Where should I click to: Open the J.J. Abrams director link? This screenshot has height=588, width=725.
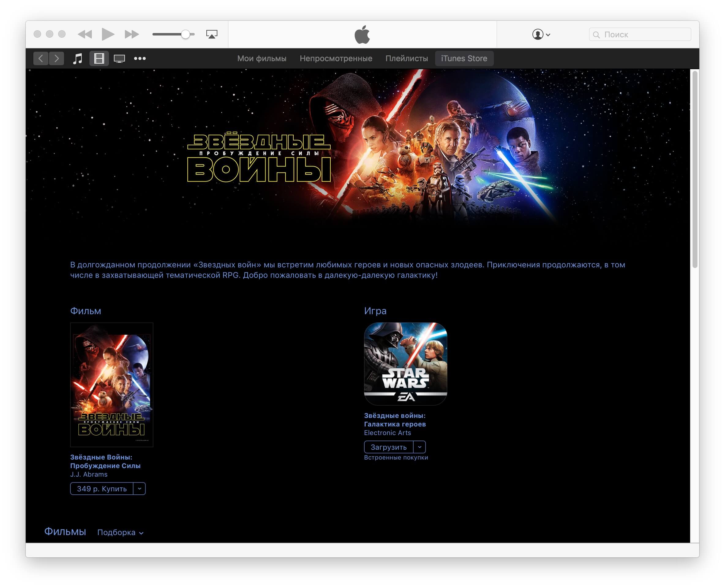tap(89, 474)
